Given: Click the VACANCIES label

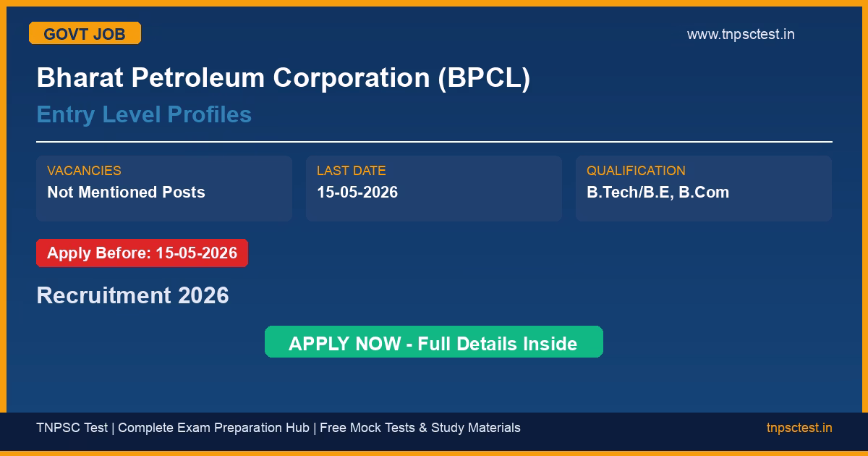Looking at the screenshot, I should 84,171.
